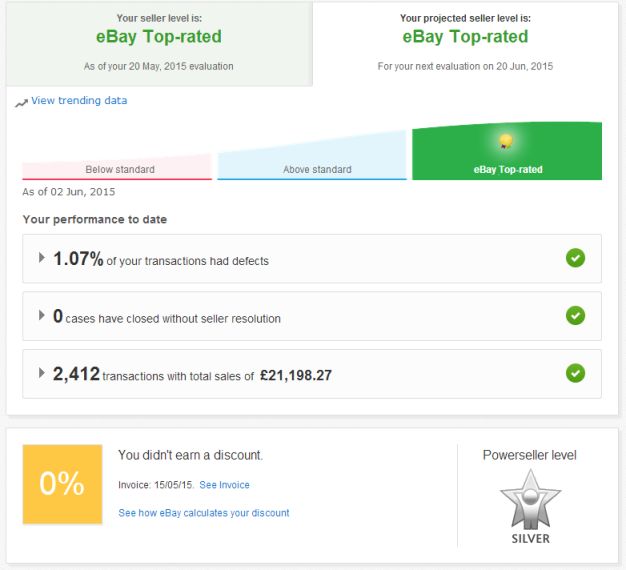Open the View trending data link
This screenshot has width=626, height=570.
click(x=79, y=101)
